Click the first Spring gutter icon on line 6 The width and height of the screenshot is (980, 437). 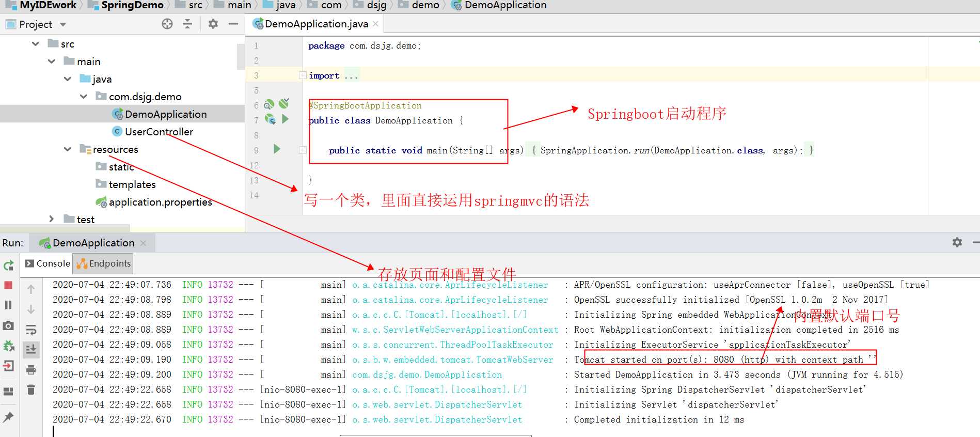click(x=269, y=104)
